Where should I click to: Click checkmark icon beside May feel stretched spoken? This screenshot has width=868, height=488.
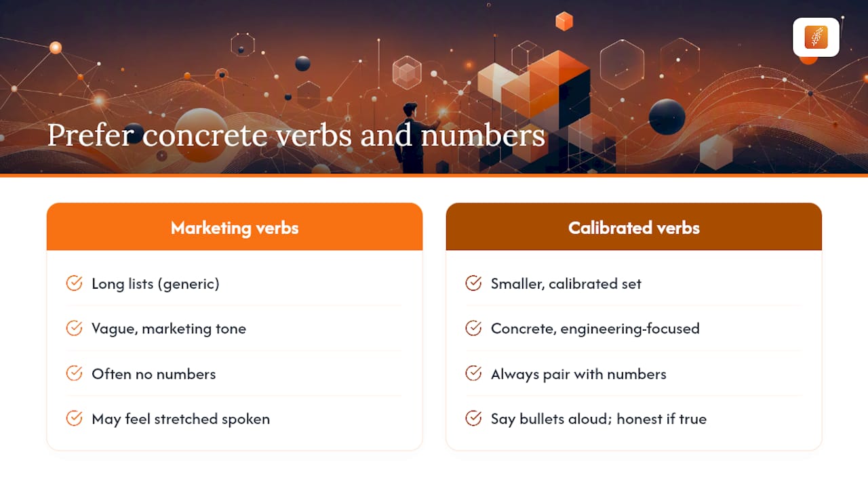74,419
